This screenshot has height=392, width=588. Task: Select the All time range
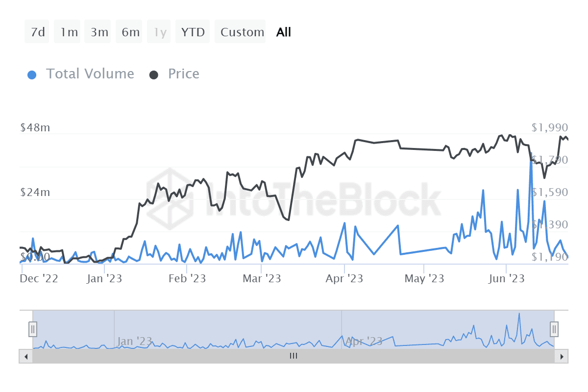point(284,32)
